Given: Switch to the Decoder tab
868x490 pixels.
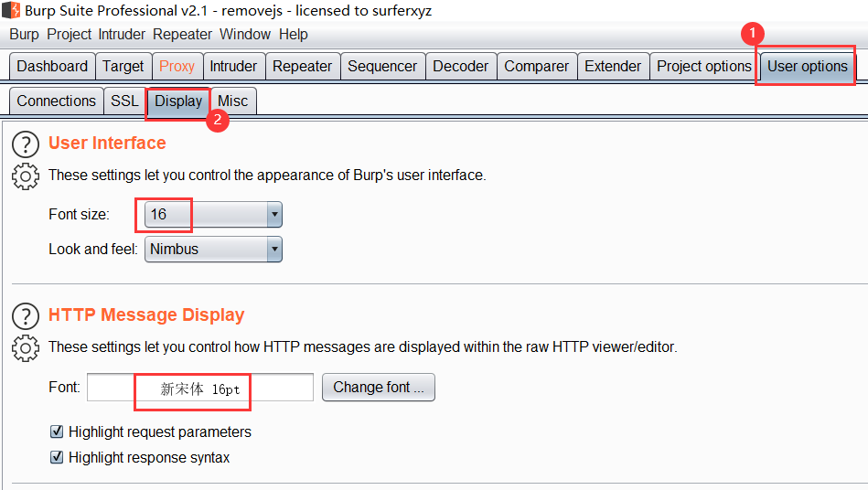Looking at the screenshot, I should 461,67.
